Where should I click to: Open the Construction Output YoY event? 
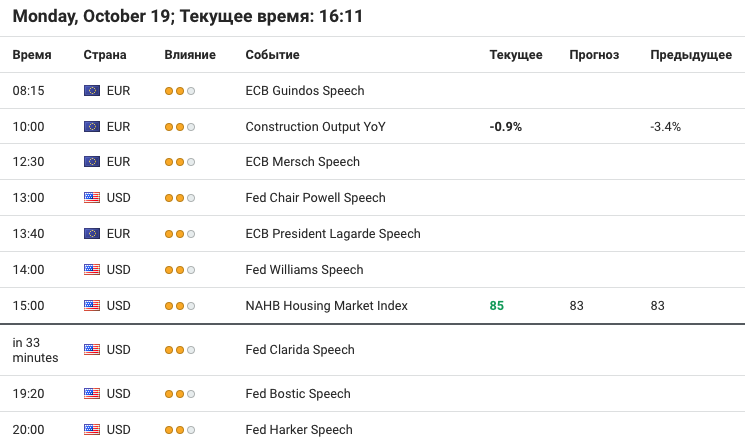(315, 126)
